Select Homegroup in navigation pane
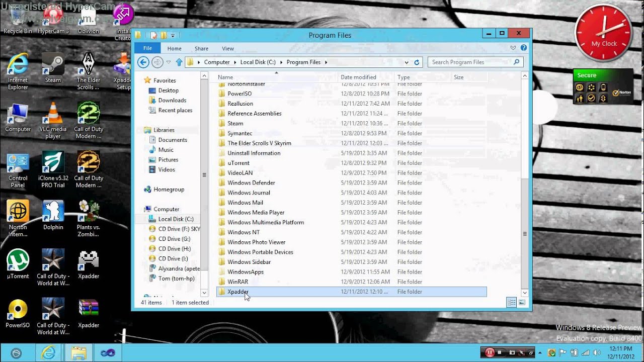The height and width of the screenshot is (362, 644). coord(164,190)
